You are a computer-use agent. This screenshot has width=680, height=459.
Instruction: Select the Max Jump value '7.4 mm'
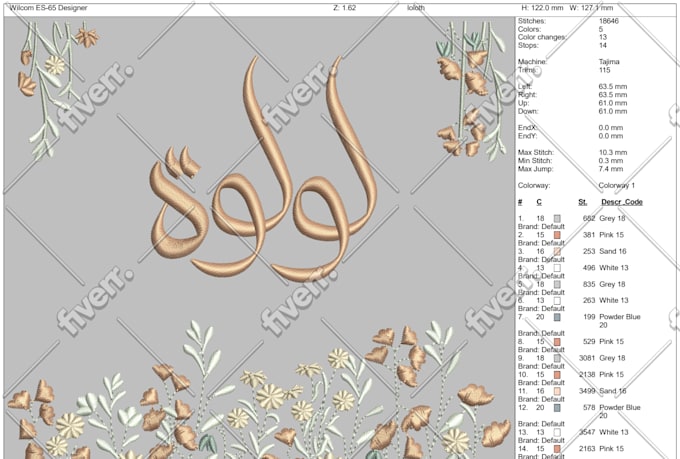(611, 169)
